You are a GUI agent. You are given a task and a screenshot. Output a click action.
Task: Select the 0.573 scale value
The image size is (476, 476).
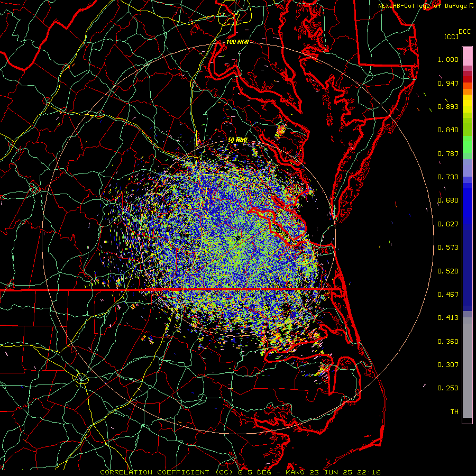pos(448,248)
